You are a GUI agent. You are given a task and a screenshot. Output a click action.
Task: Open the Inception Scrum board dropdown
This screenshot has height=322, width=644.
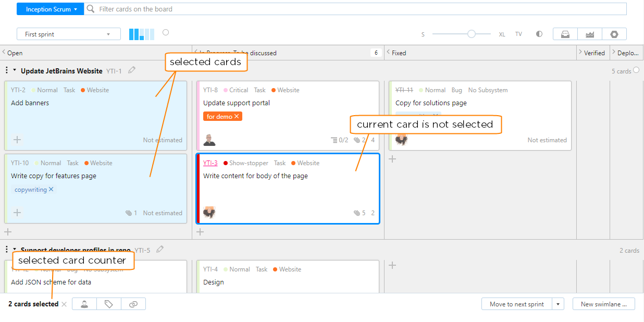point(51,9)
